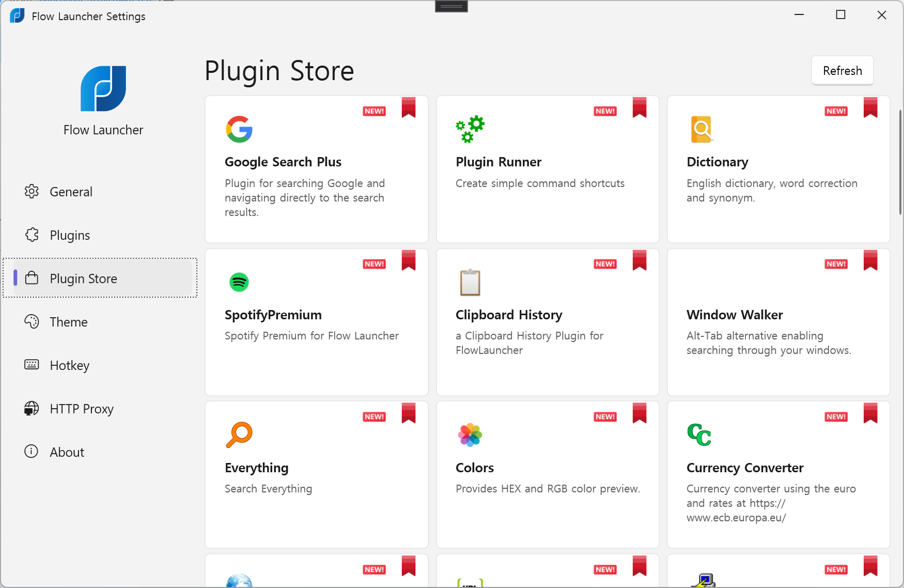Click the red bookmark ribbon on Google Search Plus

(x=409, y=107)
